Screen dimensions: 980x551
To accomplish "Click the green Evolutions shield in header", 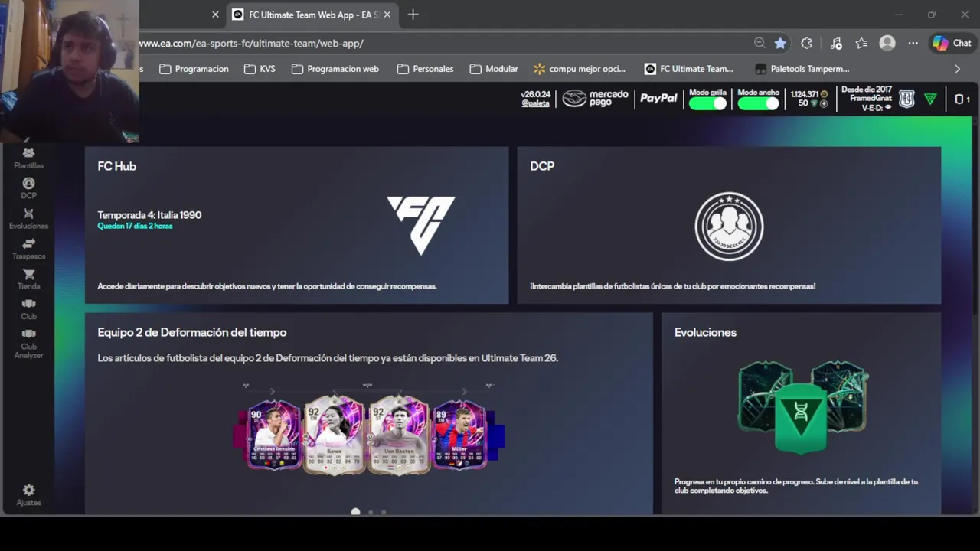I will [930, 99].
